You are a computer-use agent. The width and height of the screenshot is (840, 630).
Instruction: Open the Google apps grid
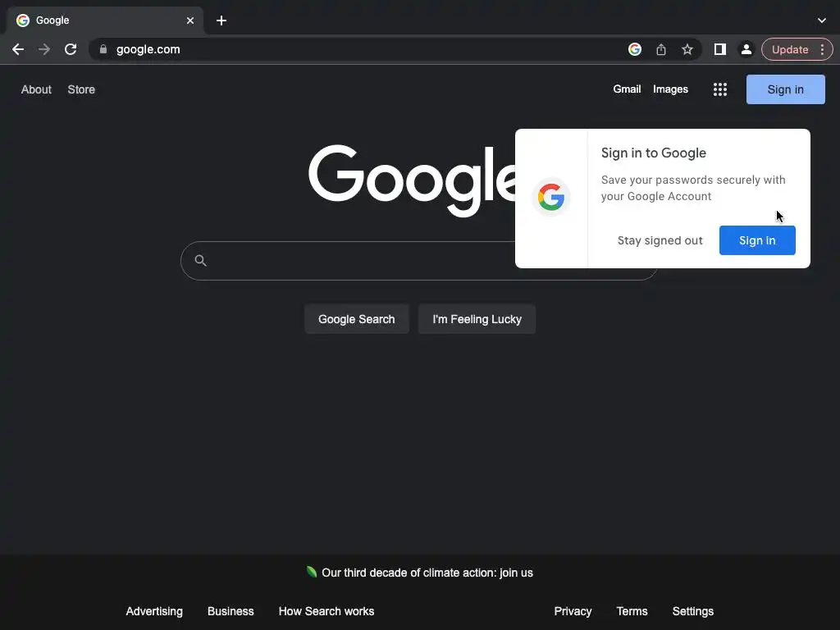click(720, 89)
